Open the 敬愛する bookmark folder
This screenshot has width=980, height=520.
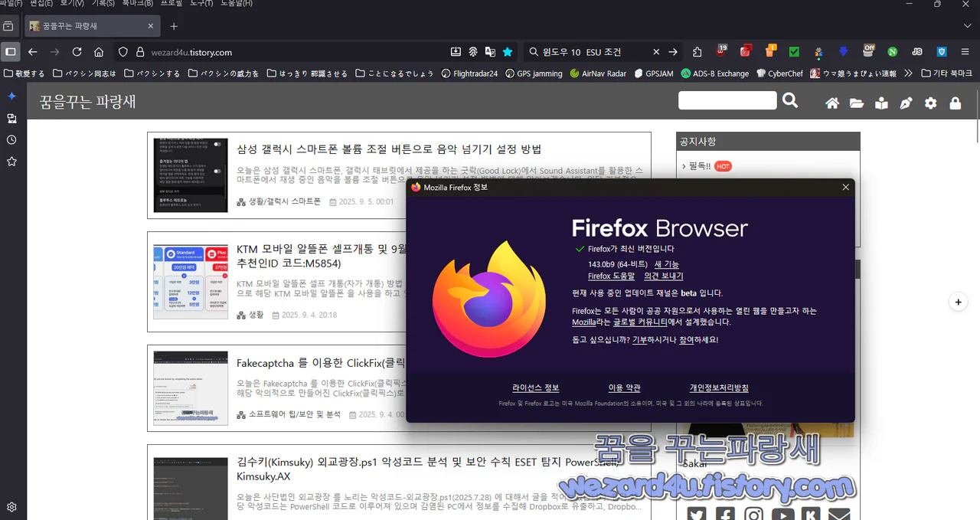click(x=24, y=74)
